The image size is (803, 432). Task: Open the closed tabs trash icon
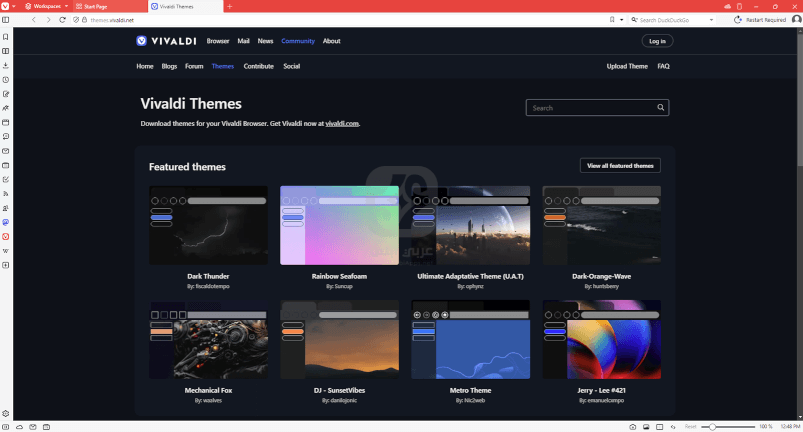click(739, 6)
